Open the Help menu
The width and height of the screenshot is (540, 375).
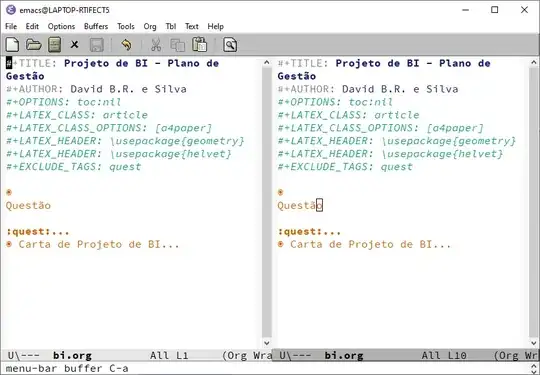(x=215, y=27)
